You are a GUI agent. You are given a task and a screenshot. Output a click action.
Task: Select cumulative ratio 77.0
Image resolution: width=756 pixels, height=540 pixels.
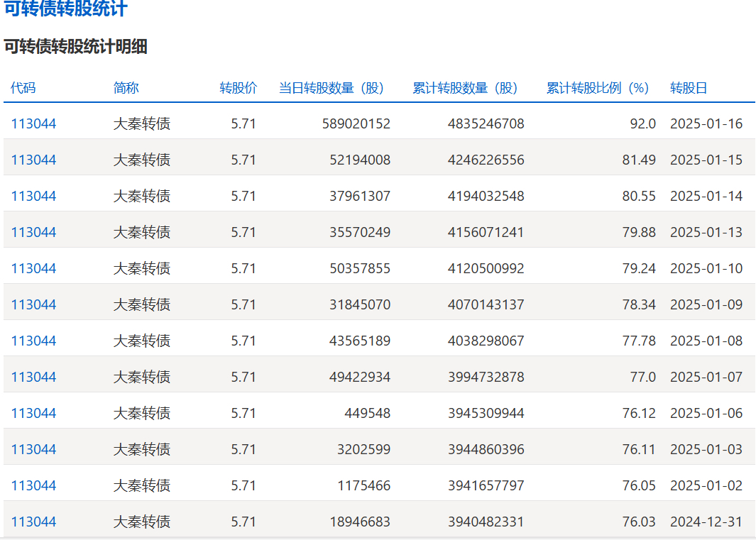click(x=642, y=377)
